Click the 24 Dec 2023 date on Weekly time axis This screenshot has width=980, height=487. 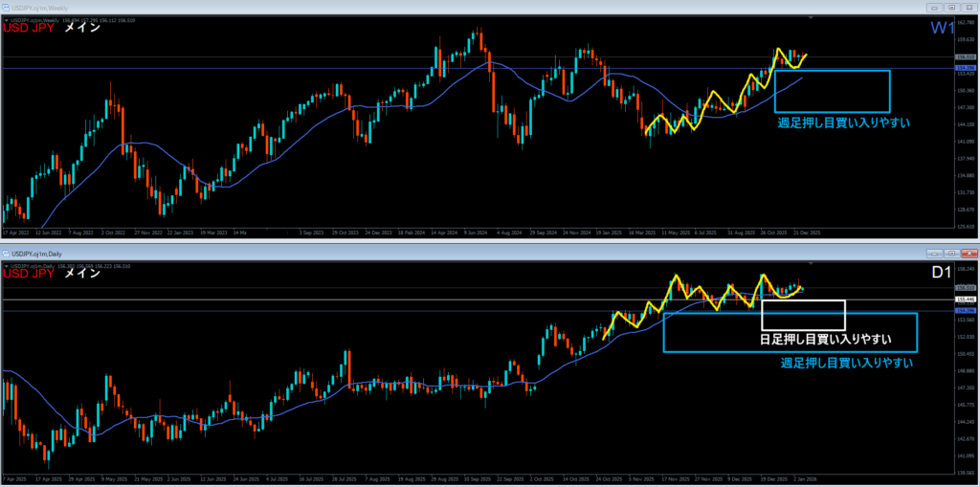(x=378, y=232)
